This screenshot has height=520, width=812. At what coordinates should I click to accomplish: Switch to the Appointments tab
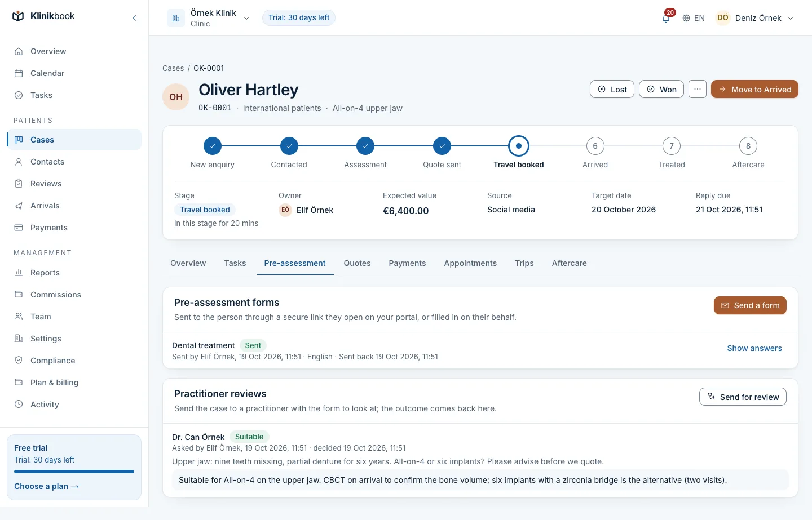pyautogui.click(x=470, y=263)
